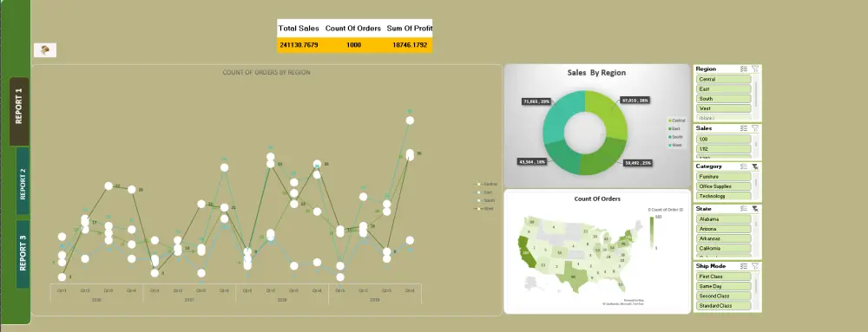Click the Sales By Region chart title

coord(597,72)
